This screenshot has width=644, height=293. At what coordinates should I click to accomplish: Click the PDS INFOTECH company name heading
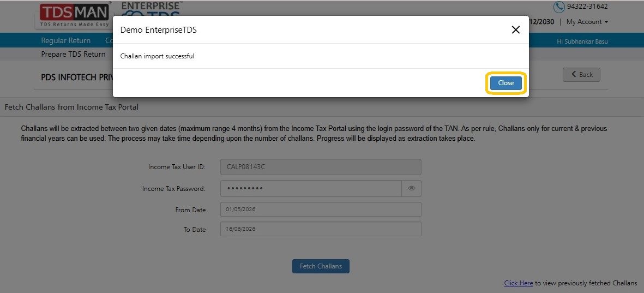click(77, 77)
